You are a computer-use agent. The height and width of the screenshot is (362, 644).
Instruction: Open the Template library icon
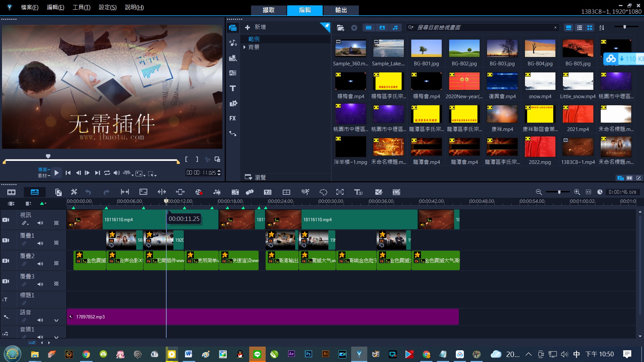(233, 58)
